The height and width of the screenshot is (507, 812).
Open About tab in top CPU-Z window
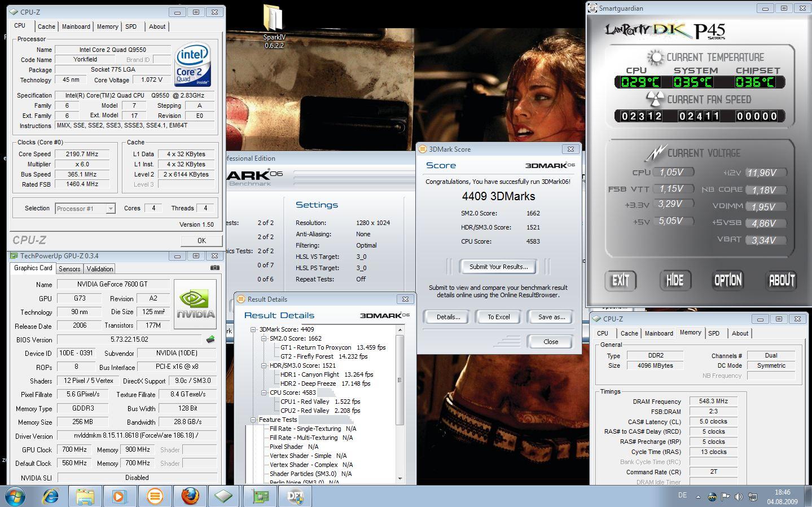[x=157, y=27]
